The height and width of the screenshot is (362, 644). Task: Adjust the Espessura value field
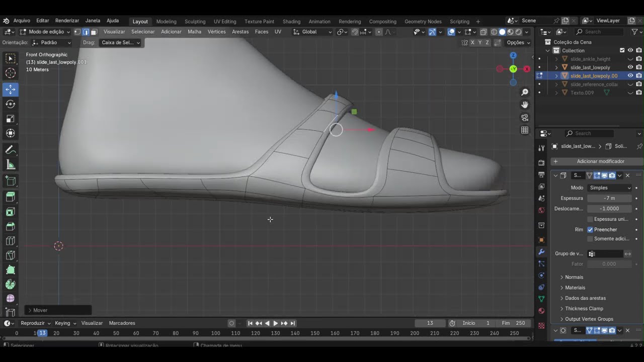[609, 198]
